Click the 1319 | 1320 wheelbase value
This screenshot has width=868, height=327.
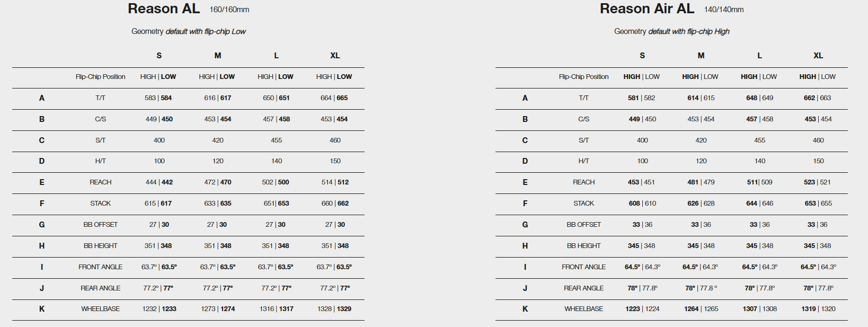point(818,309)
